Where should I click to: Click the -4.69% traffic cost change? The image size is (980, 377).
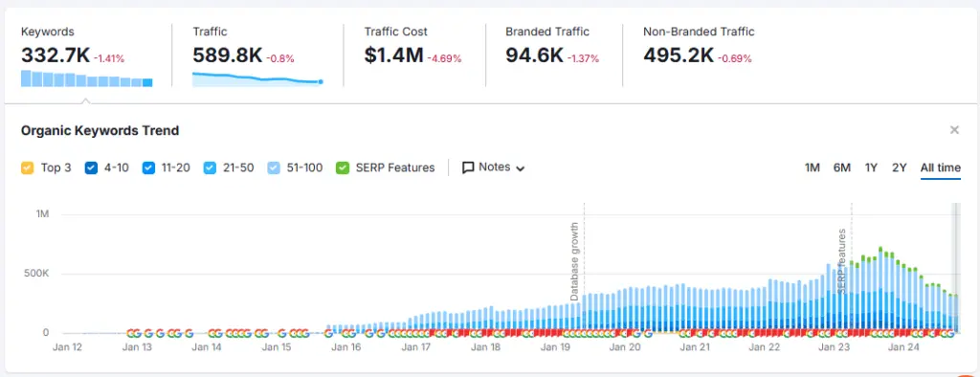(444, 58)
